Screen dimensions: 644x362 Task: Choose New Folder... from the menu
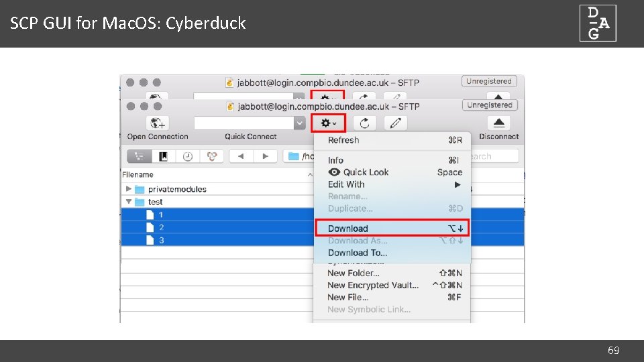(392, 273)
